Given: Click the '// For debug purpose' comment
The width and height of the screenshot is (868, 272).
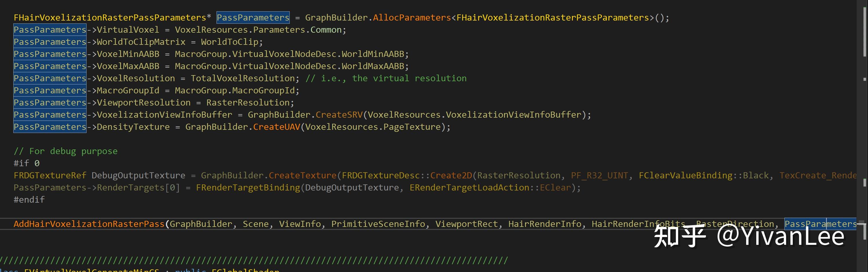Looking at the screenshot, I should click(65, 151).
